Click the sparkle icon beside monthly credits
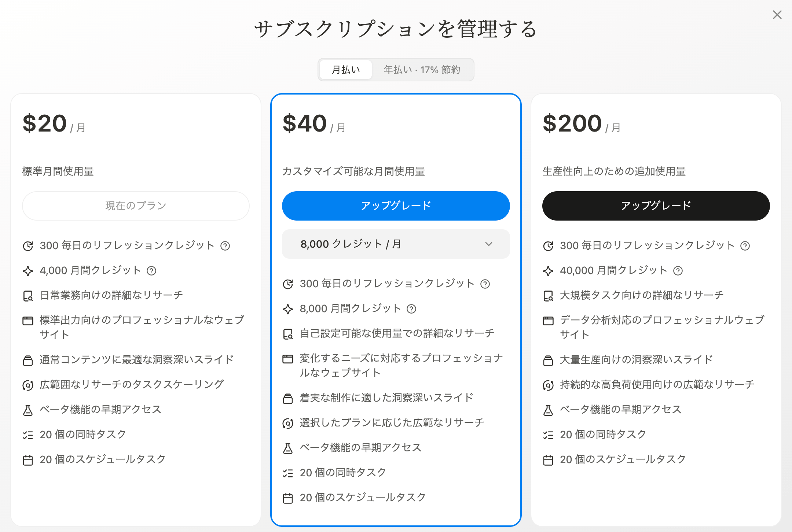792x532 pixels. tap(28, 271)
